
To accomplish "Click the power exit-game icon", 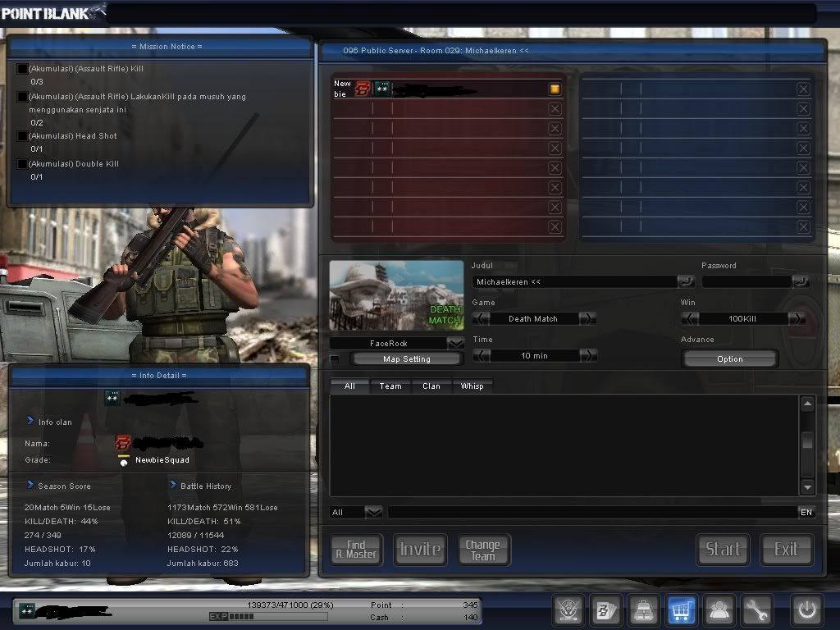I will pyautogui.click(x=807, y=609).
